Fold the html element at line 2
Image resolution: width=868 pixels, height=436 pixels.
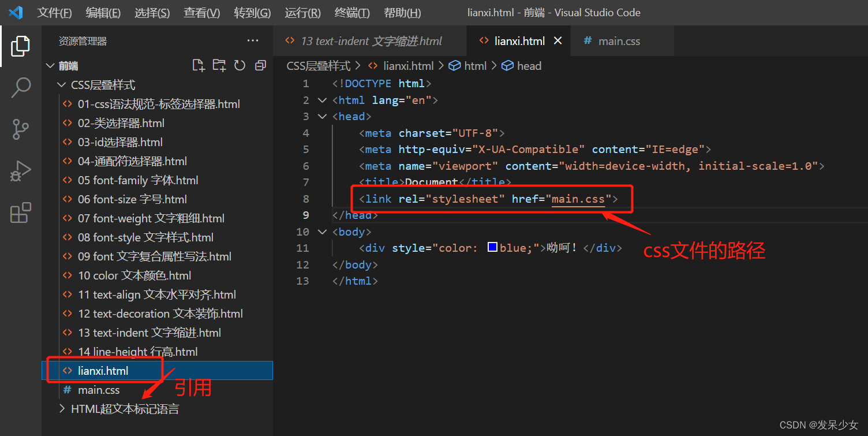coord(323,100)
